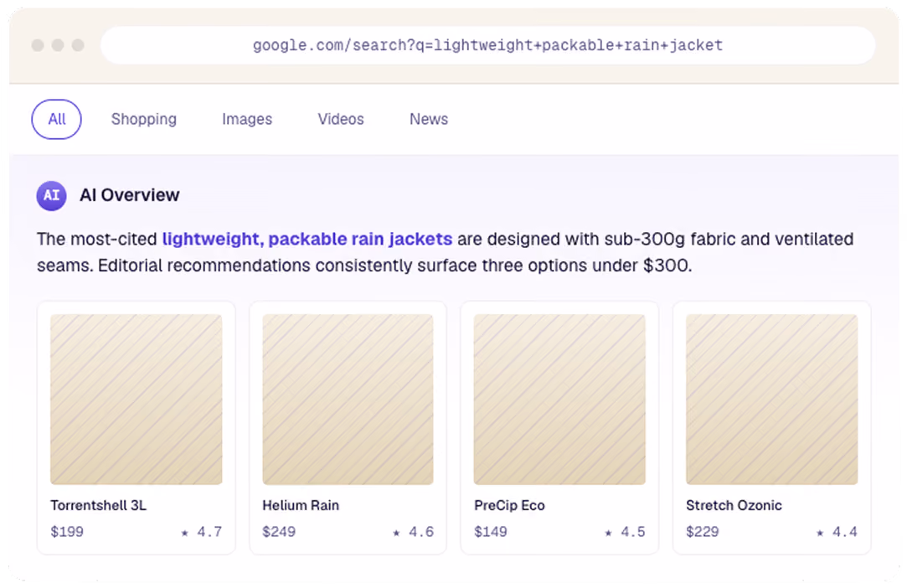907x588 pixels.
Task: Select the All search tab
Action: (56, 119)
